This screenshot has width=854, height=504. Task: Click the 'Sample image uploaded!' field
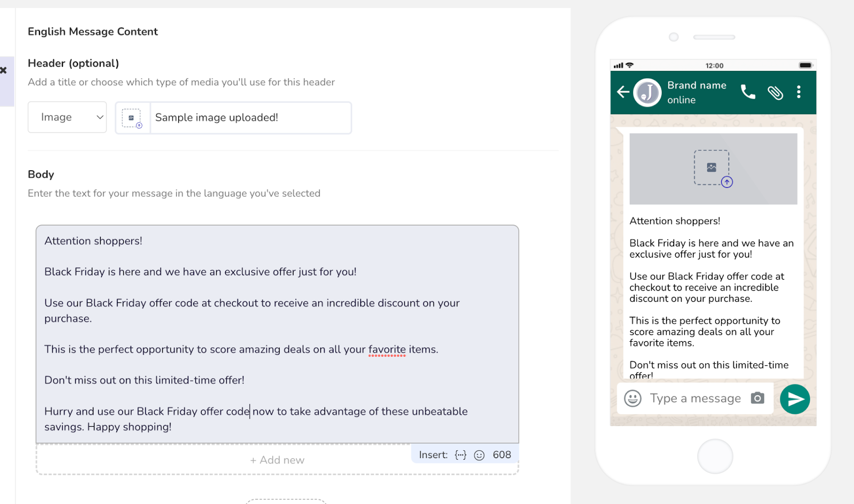coord(251,118)
